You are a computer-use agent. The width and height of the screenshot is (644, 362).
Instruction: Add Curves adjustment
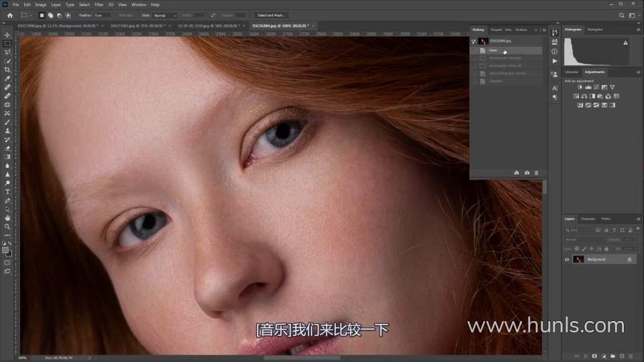tap(596, 87)
